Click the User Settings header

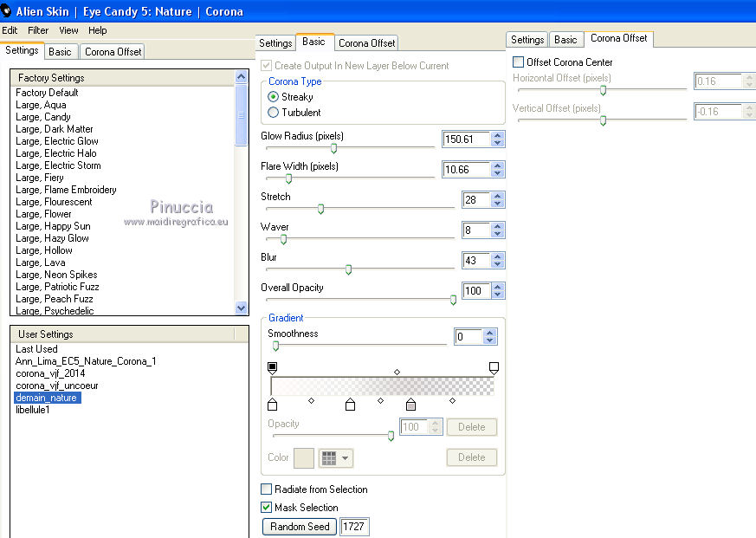[x=122, y=334]
